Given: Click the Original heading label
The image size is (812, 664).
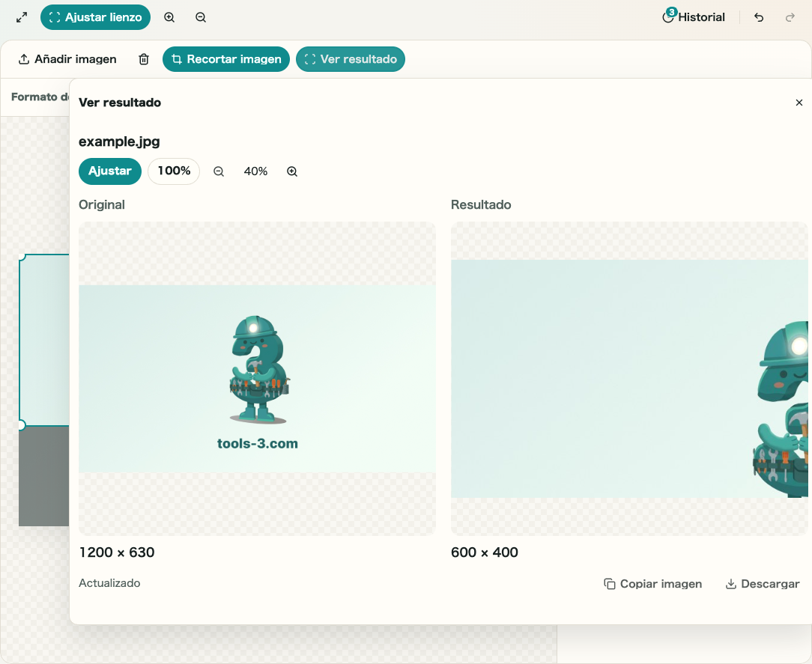Looking at the screenshot, I should (102, 205).
